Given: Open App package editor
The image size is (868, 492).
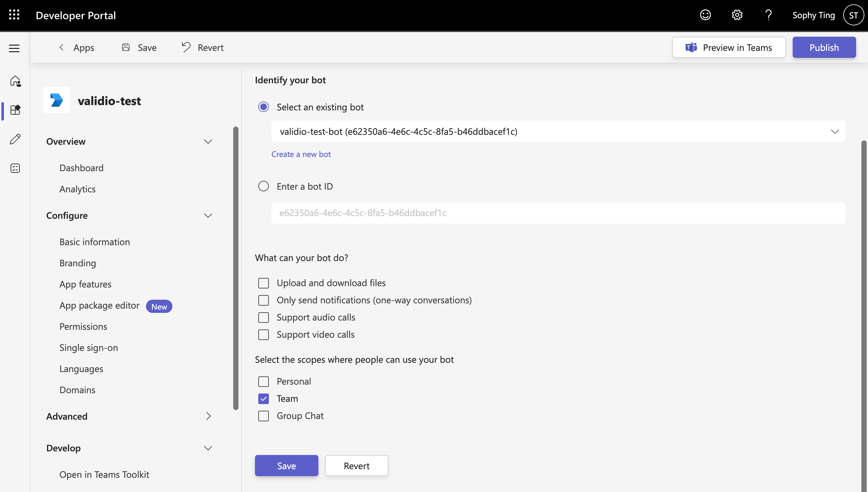Looking at the screenshot, I should click(x=99, y=305).
